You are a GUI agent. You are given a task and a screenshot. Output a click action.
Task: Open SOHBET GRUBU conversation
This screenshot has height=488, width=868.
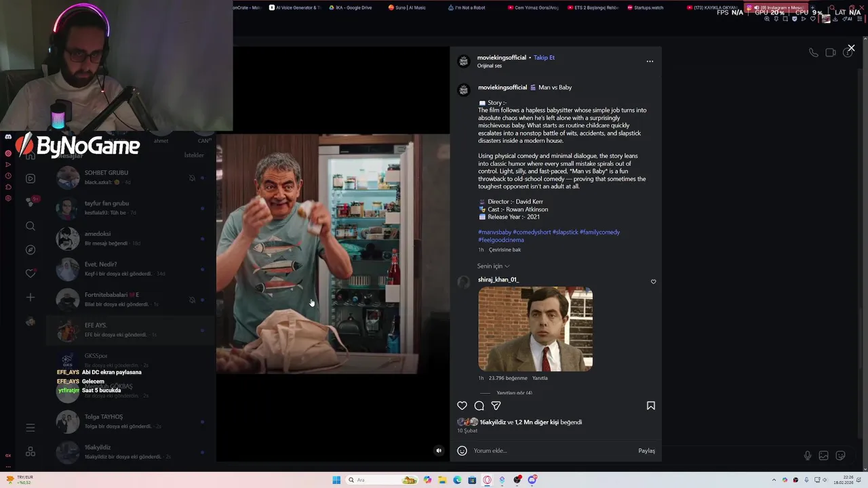point(130,178)
